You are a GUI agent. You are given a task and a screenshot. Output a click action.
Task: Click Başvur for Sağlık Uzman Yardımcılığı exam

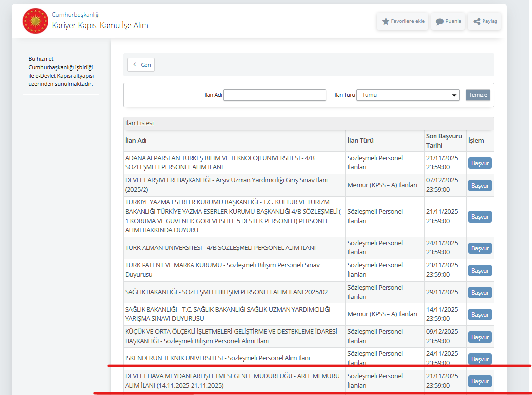(480, 315)
